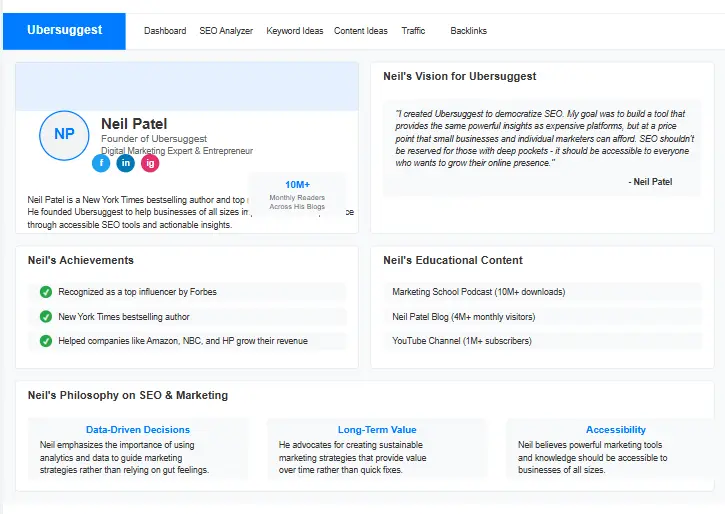Navigate to Content Ideas

(361, 31)
